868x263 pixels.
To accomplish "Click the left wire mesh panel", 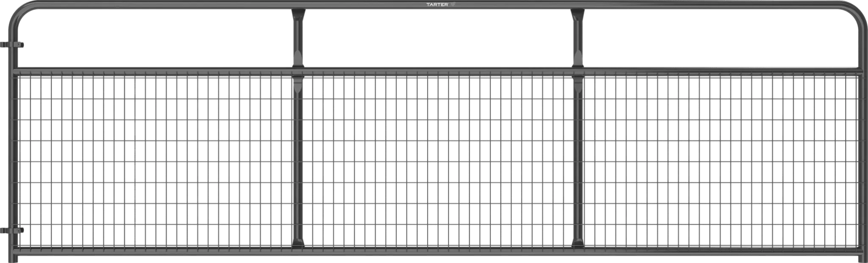I will 157,127.
